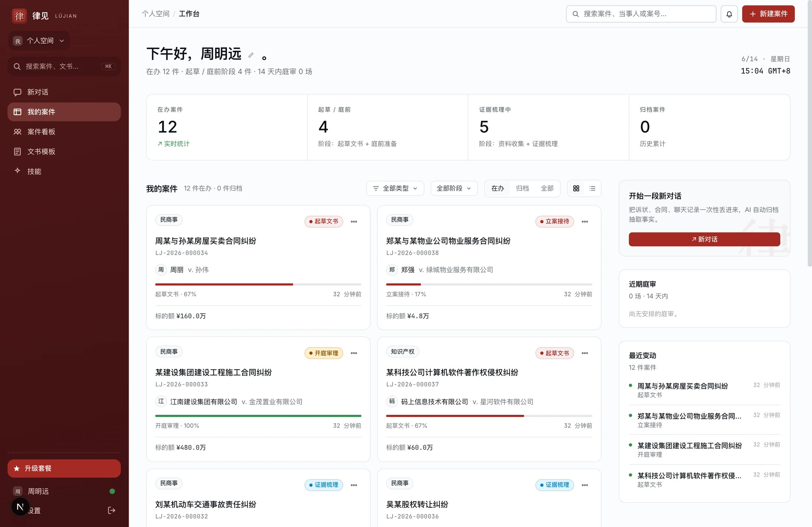
Task: Expand the 个人空间 workspace switcher
Action: click(39, 41)
